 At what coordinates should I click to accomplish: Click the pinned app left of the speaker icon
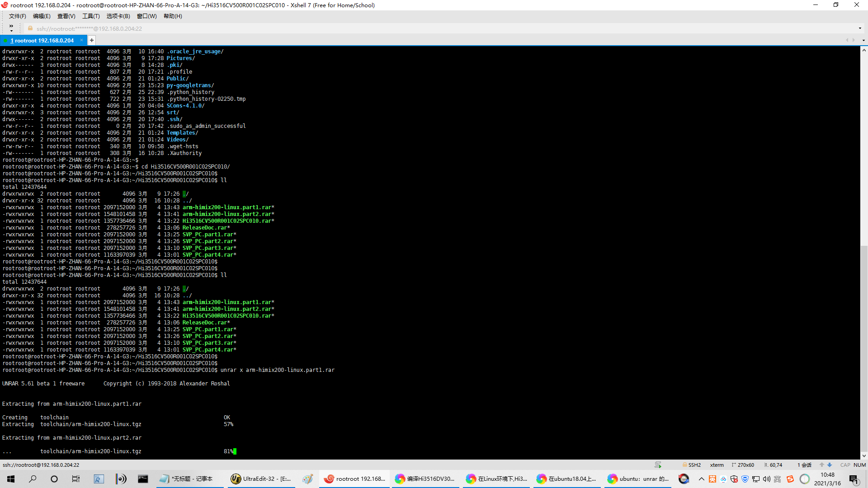[x=99, y=479]
